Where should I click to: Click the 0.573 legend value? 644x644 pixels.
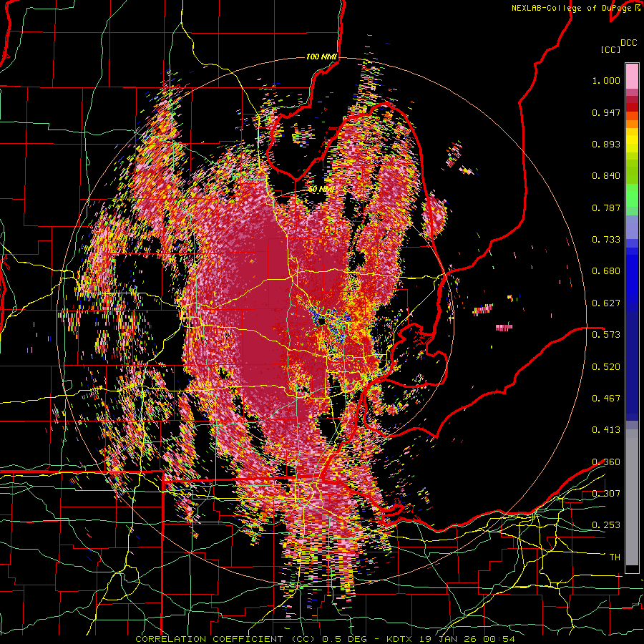tap(606, 334)
